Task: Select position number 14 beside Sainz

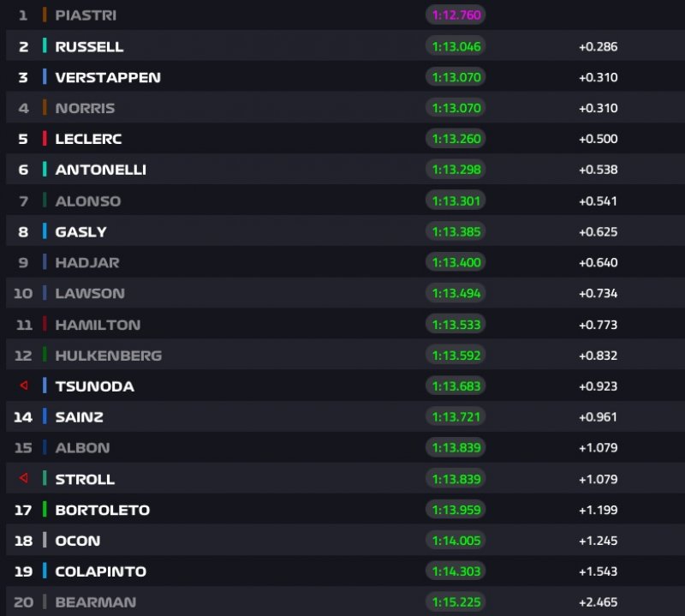Action: [x=23, y=416]
